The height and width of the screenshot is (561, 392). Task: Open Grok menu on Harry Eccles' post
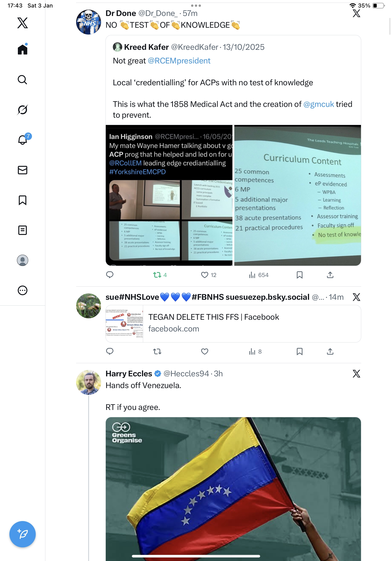coord(356,373)
